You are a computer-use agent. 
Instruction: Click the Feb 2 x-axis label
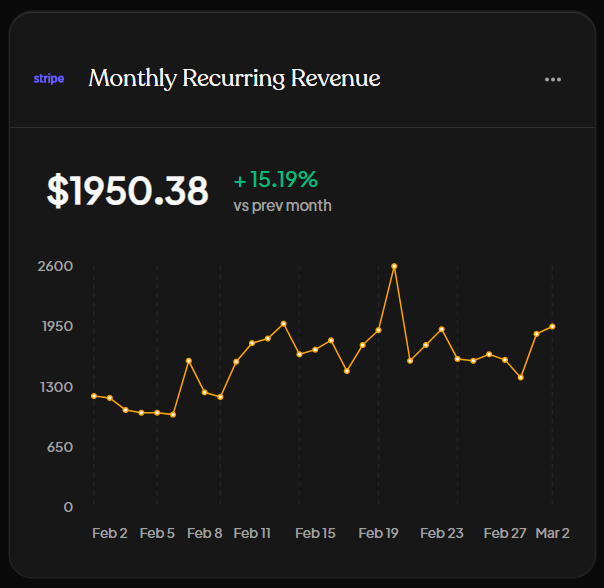pos(110,533)
